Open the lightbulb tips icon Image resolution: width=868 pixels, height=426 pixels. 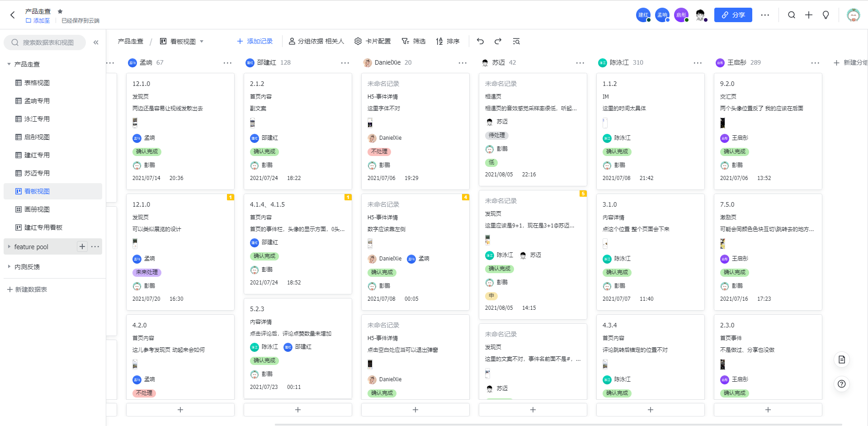point(826,15)
